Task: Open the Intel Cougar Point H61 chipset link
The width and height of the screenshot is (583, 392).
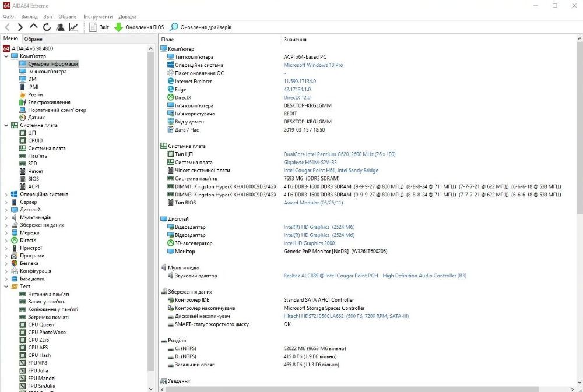Action: point(331,171)
